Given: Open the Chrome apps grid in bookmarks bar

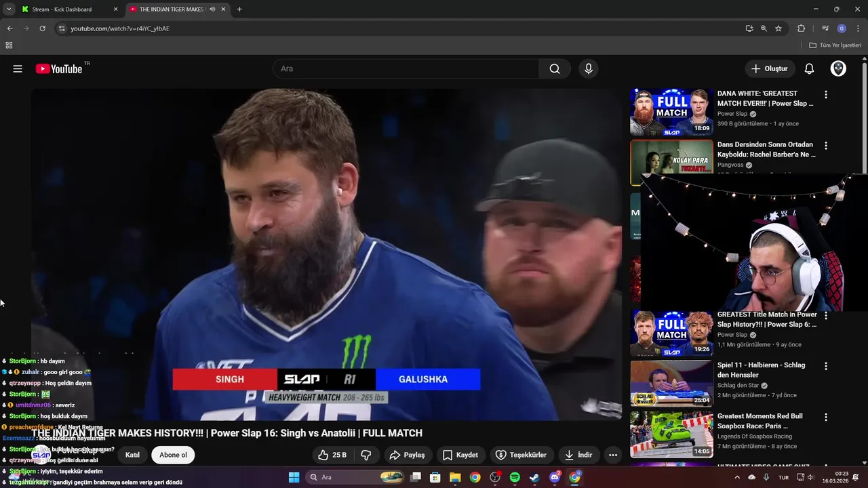Looking at the screenshot, I should (9, 45).
